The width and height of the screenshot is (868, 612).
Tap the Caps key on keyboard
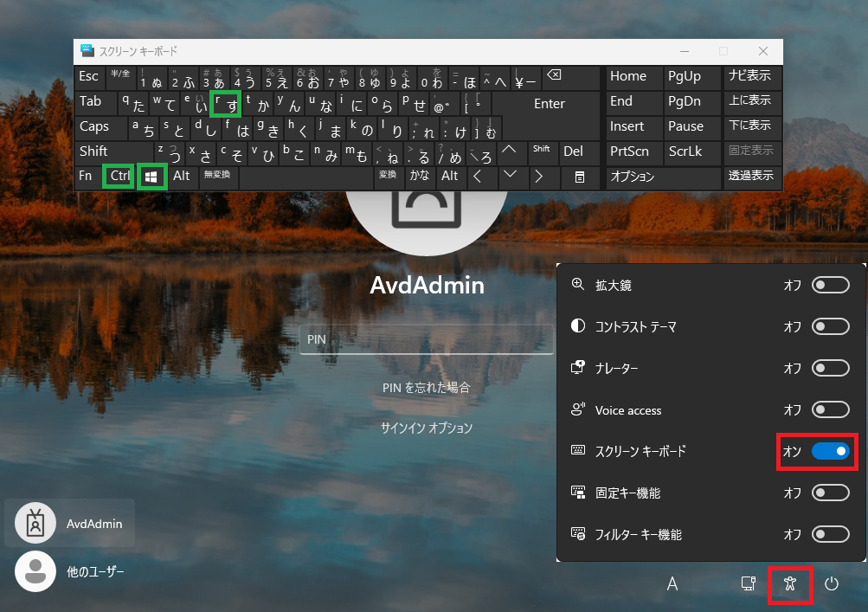(100, 127)
